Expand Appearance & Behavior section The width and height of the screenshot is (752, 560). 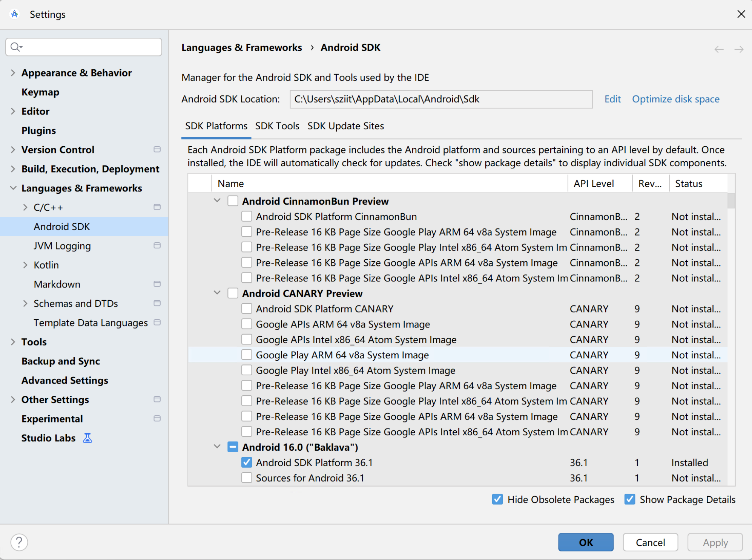(x=13, y=73)
